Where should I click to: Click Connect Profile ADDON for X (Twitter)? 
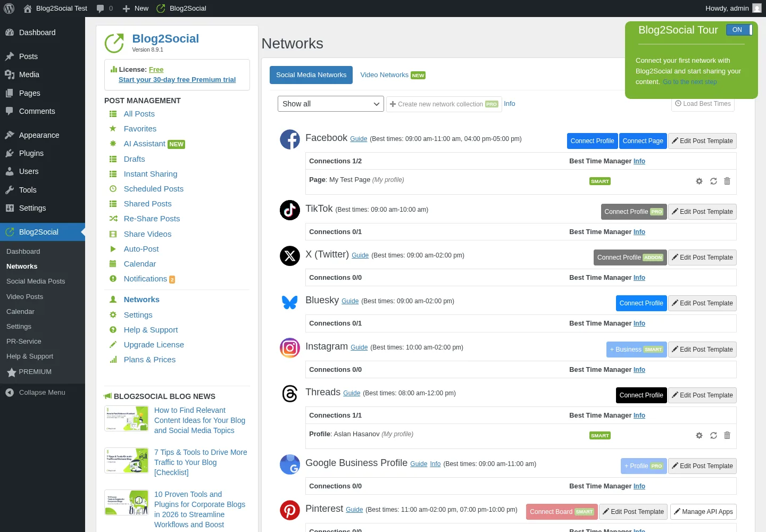[630, 257]
